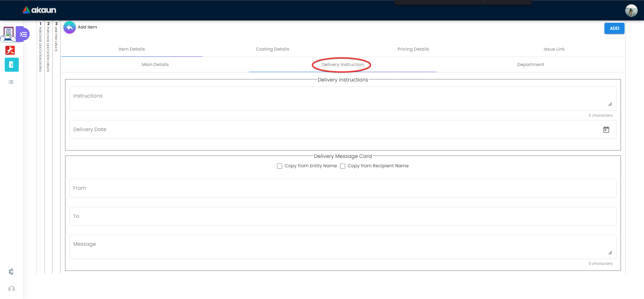Screen dimensions: 644x299
Task: Open the teal dollar document applet
Action: coord(12,65)
